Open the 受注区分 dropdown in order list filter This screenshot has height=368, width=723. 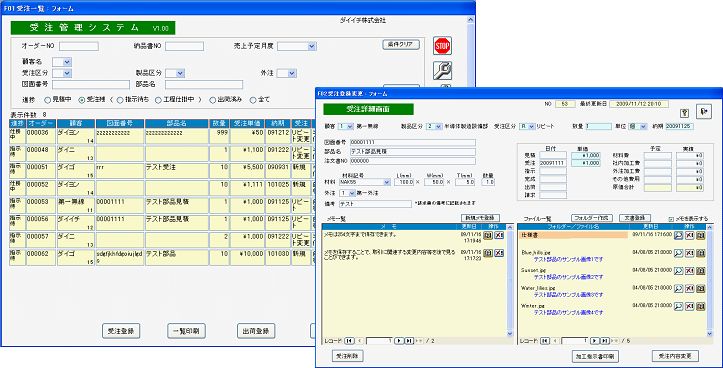tap(67, 73)
